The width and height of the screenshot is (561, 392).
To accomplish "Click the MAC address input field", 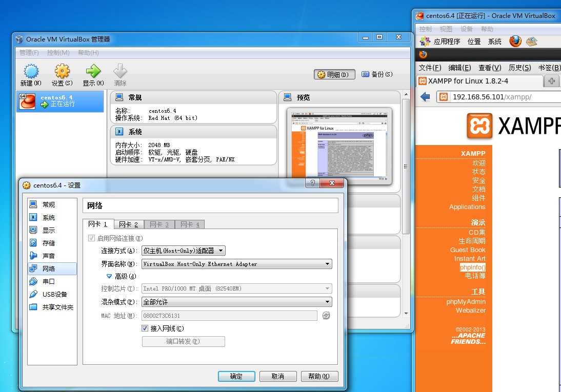I will tap(229, 316).
